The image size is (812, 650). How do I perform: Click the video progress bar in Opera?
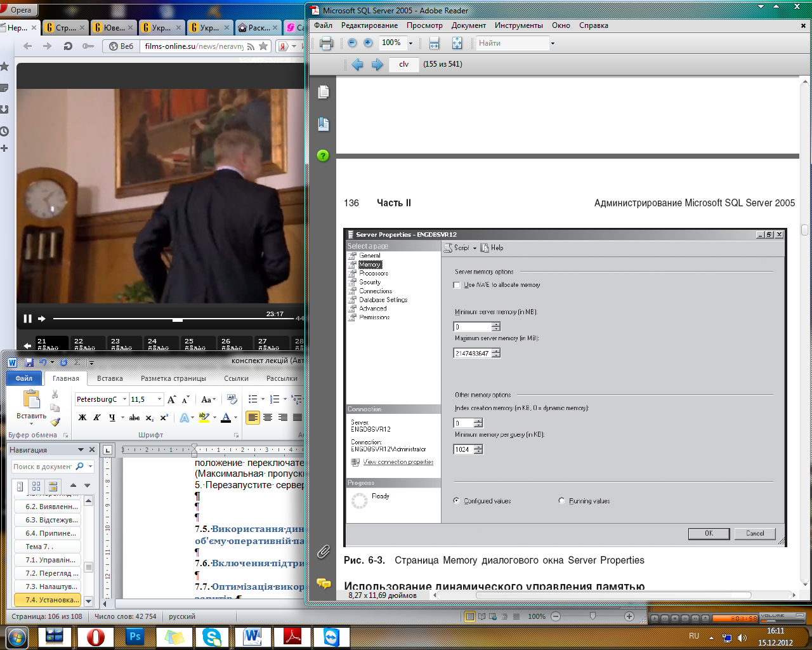point(174,319)
